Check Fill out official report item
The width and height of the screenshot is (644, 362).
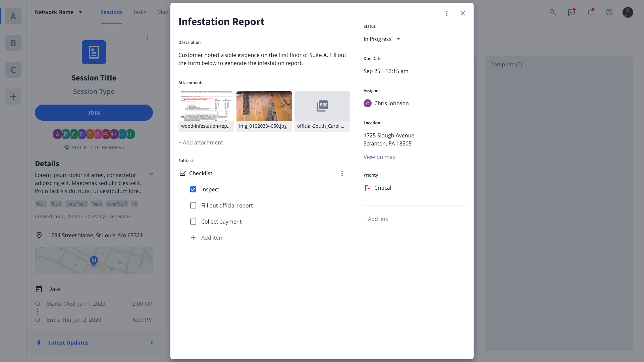[193, 205]
